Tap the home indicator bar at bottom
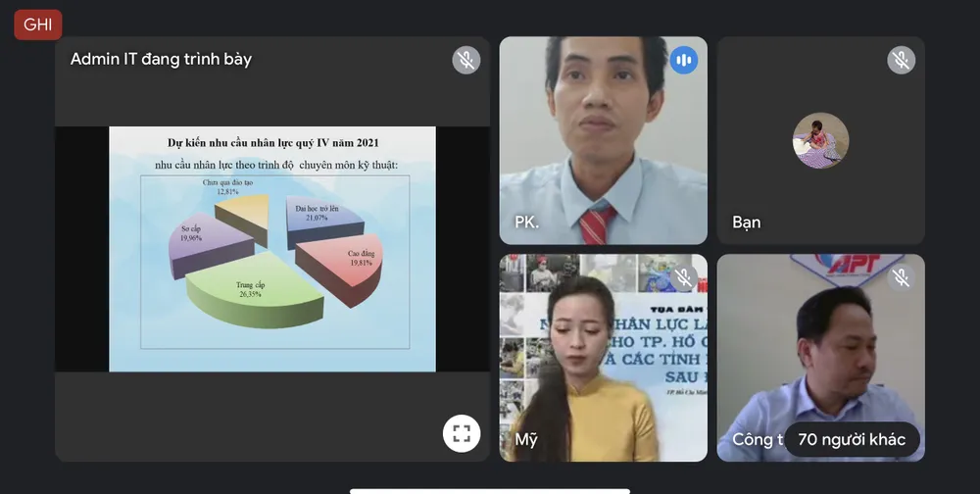 point(489,490)
